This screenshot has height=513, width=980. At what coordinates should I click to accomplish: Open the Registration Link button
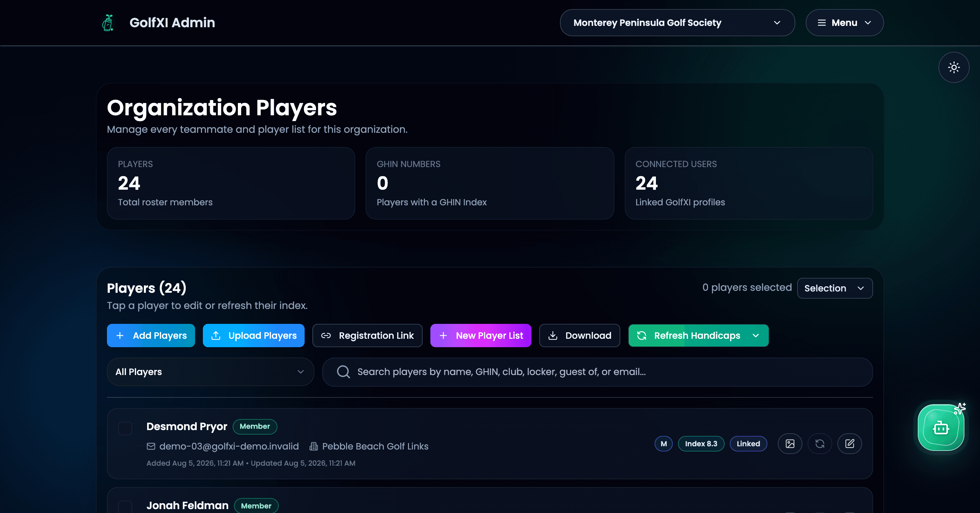(367, 336)
